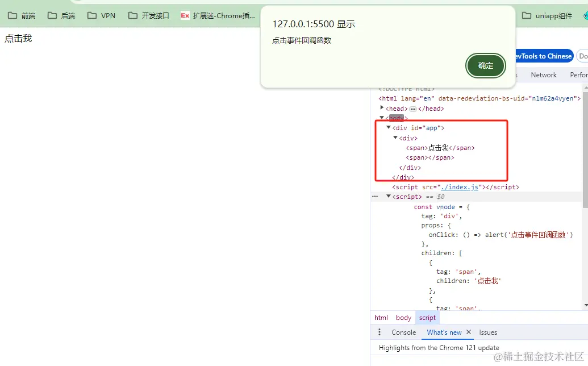Switch to the Console drawer tab
The width and height of the screenshot is (588, 366).
coord(403,332)
